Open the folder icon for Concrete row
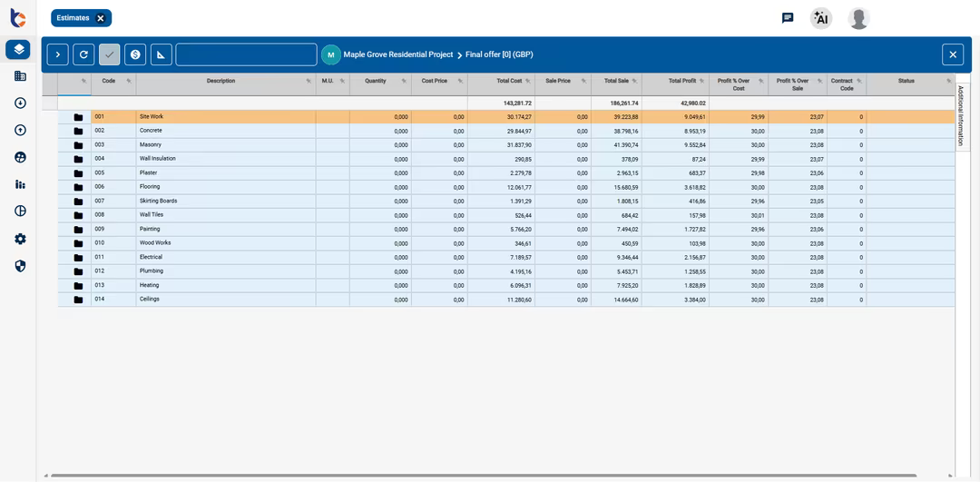Image resolution: width=980 pixels, height=482 pixels. (78, 132)
